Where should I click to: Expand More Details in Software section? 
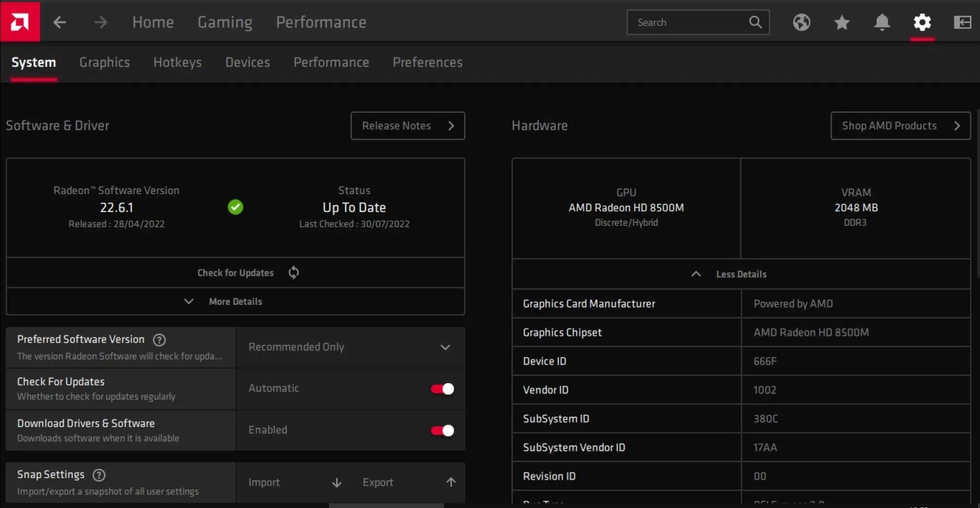click(x=235, y=301)
